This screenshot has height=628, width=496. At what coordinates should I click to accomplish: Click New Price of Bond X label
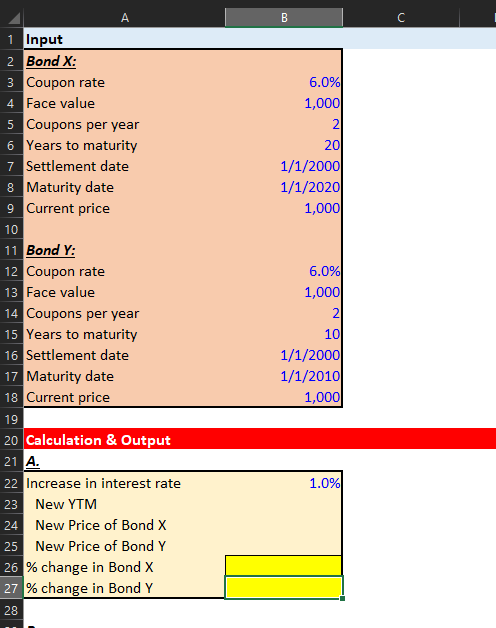(101, 525)
